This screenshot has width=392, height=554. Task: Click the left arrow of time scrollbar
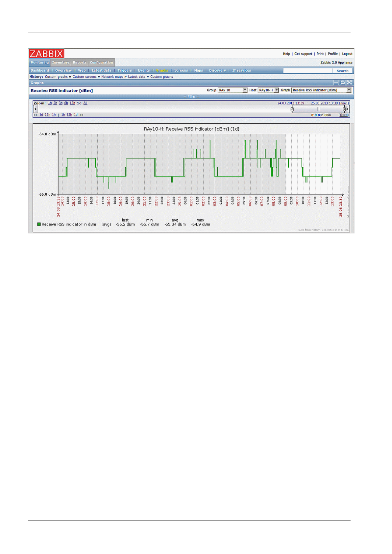pyautogui.click(x=36, y=109)
